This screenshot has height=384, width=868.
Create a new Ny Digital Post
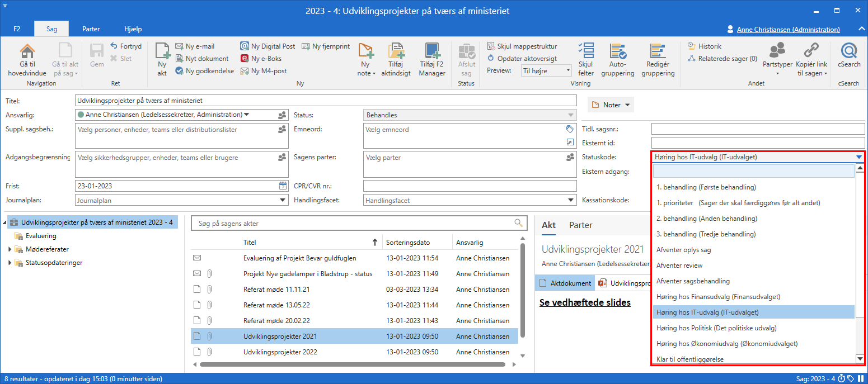[268, 46]
